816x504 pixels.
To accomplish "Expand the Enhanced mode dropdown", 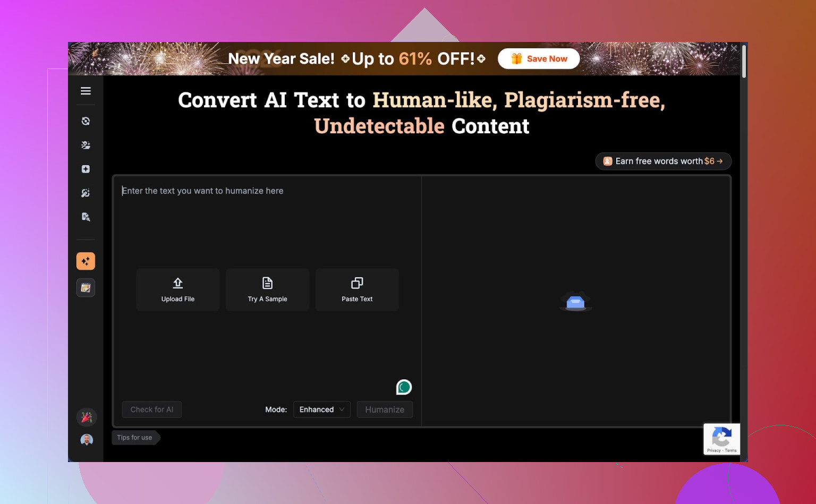I will (321, 409).
